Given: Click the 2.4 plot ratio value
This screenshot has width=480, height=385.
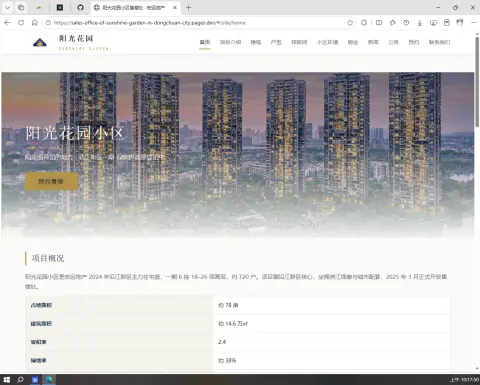Looking at the screenshot, I should [x=222, y=342].
